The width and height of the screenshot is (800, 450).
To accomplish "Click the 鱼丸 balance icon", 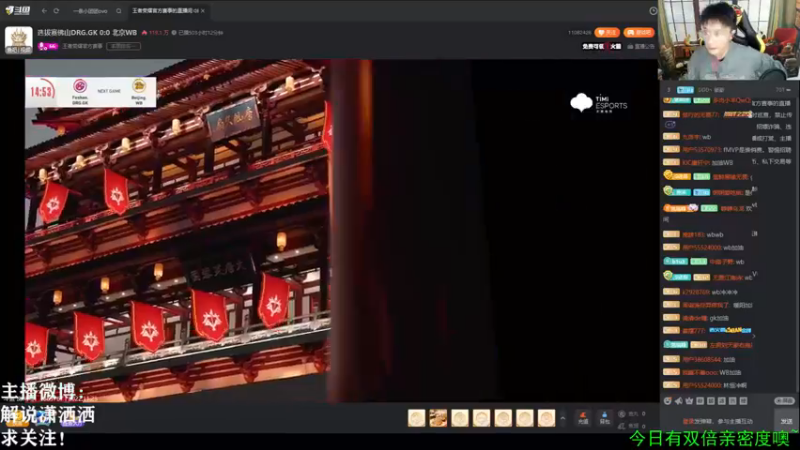I will [622, 414].
